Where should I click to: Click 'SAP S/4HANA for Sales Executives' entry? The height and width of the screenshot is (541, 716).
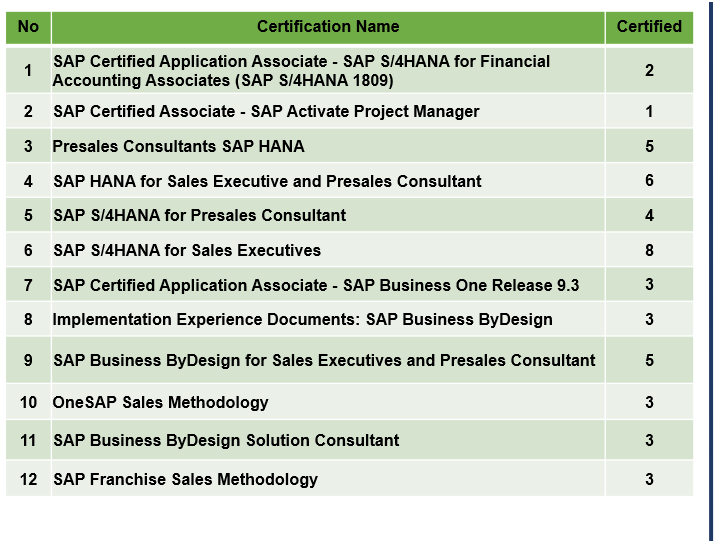click(x=187, y=251)
